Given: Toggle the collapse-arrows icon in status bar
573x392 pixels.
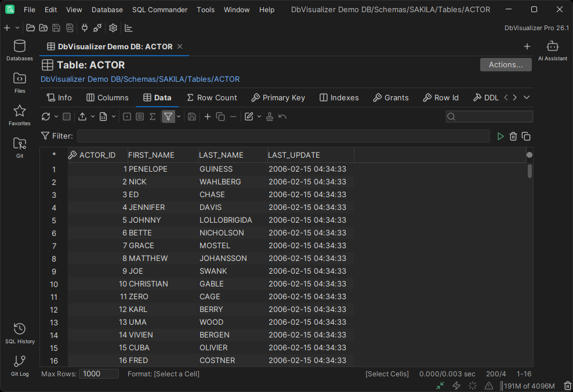Looking at the screenshot, I should [x=440, y=386].
